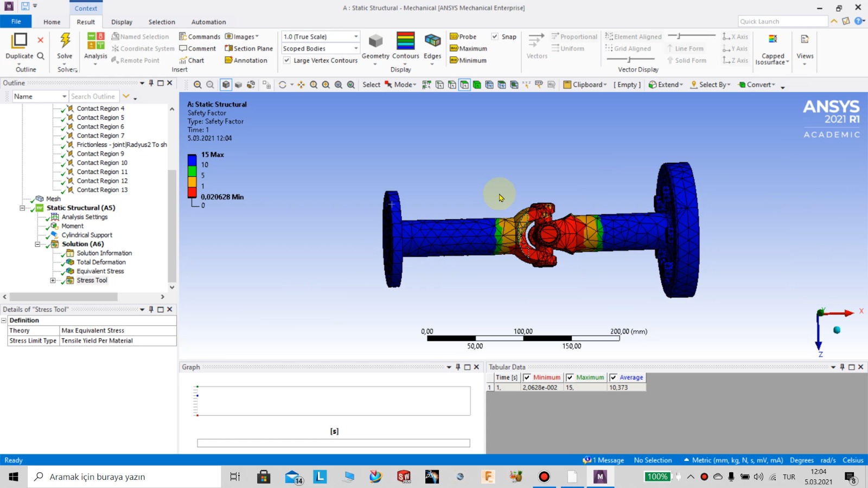Screen dimensions: 868x488
Task: Open the Display menu
Action: pyautogui.click(x=122, y=22)
